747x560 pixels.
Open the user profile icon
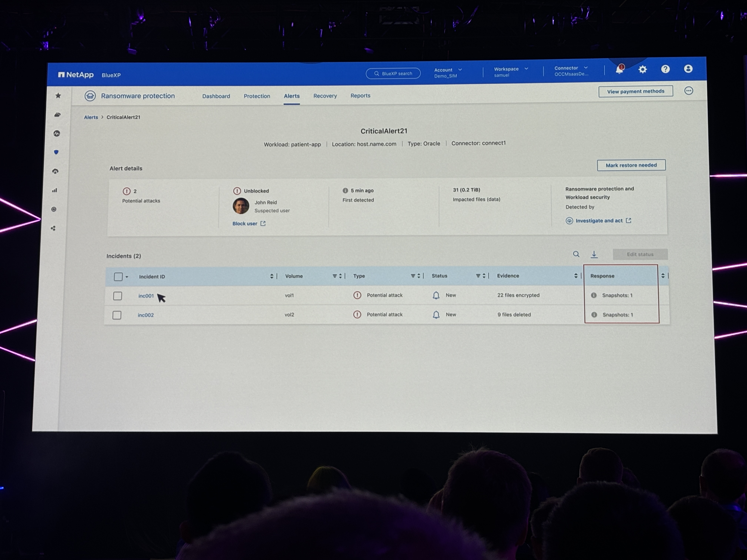point(688,69)
